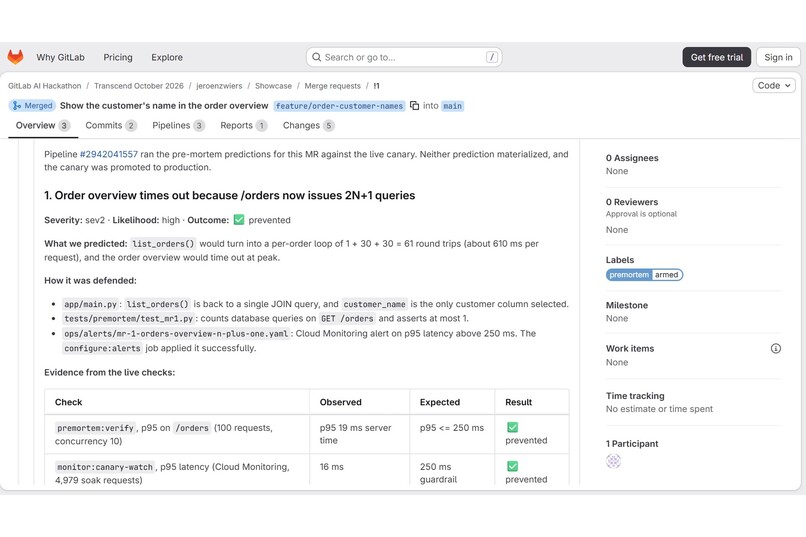Screen dimensions: 806x537
Task: Open the Showcase breadcrumb
Action: pyautogui.click(x=273, y=86)
